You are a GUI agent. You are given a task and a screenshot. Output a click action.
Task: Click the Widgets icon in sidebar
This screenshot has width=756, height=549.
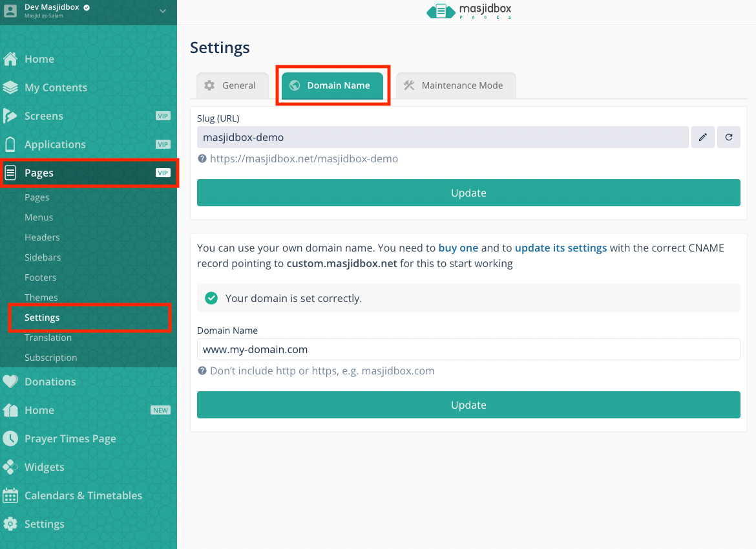coord(10,467)
